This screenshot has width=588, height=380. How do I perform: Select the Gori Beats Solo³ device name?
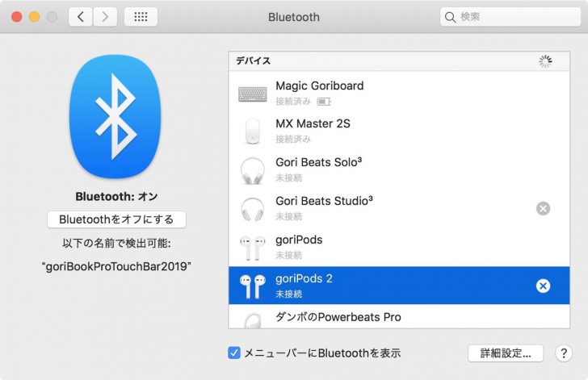click(319, 162)
